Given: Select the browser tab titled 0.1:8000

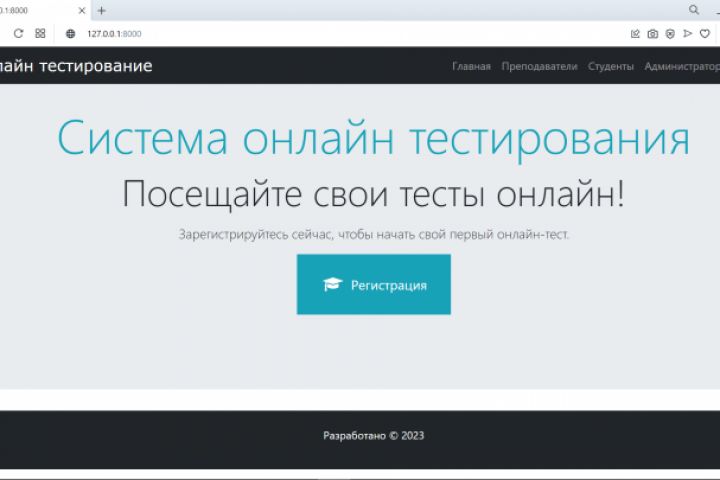Looking at the screenshot, I should [44, 10].
